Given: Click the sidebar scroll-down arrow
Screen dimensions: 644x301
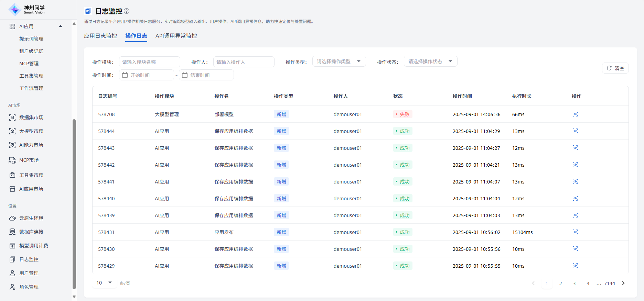Looking at the screenshot, I should (74, 297).
